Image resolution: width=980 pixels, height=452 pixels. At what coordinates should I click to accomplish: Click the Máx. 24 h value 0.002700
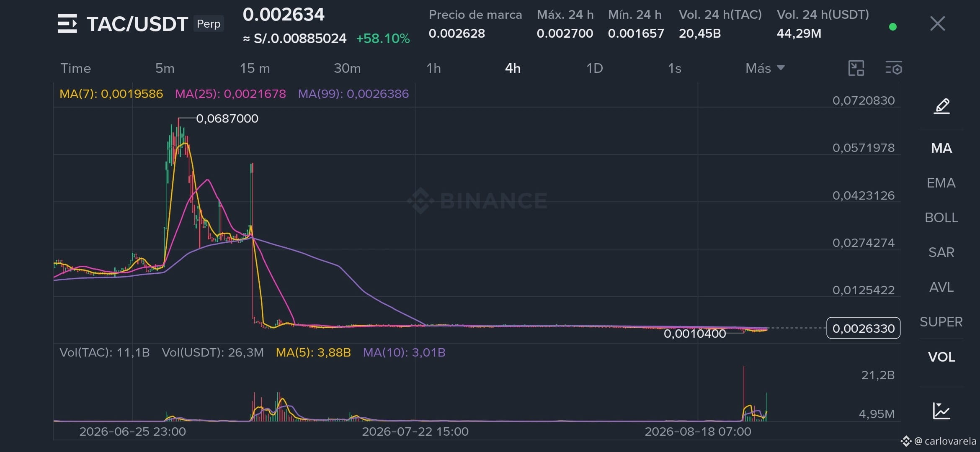click(x=565, y=33)
